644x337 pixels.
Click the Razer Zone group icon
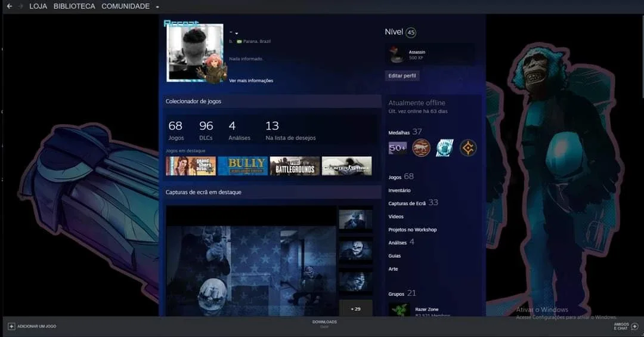(x=399, y=310)
